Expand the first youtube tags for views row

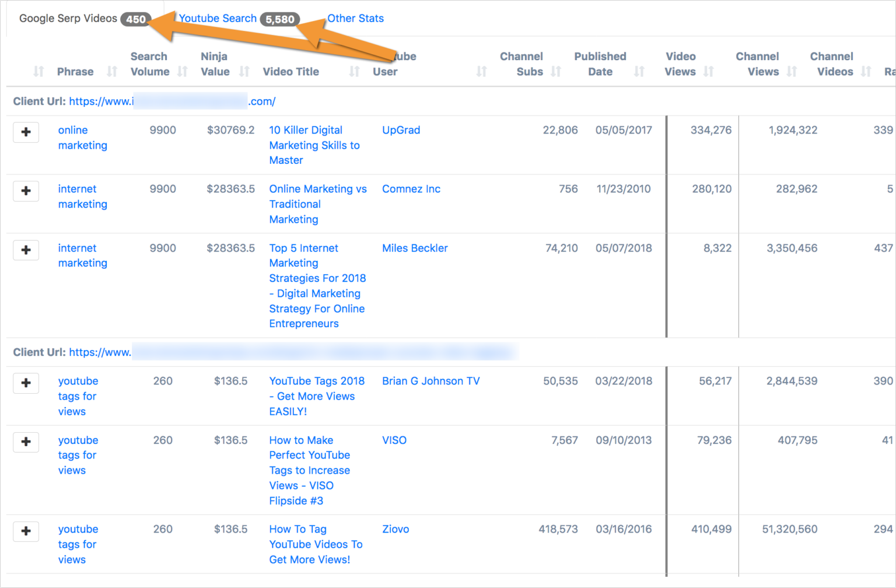(26, 383)
